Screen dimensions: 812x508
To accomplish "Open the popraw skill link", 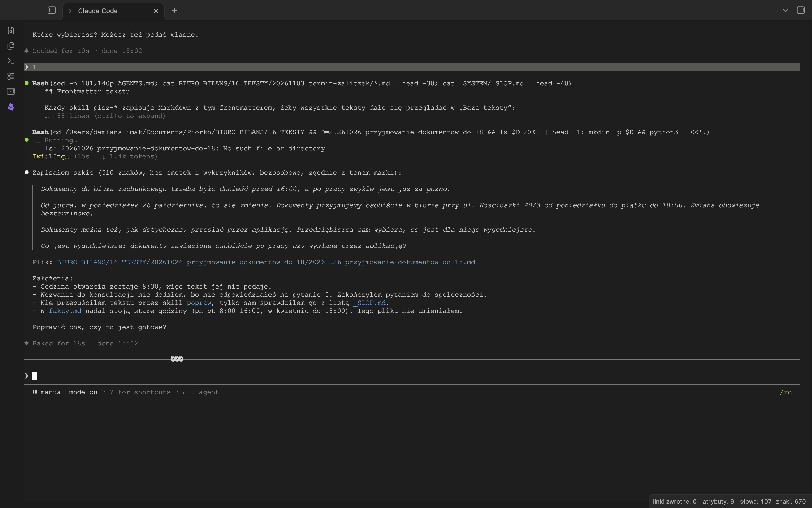I will (199, 303).
